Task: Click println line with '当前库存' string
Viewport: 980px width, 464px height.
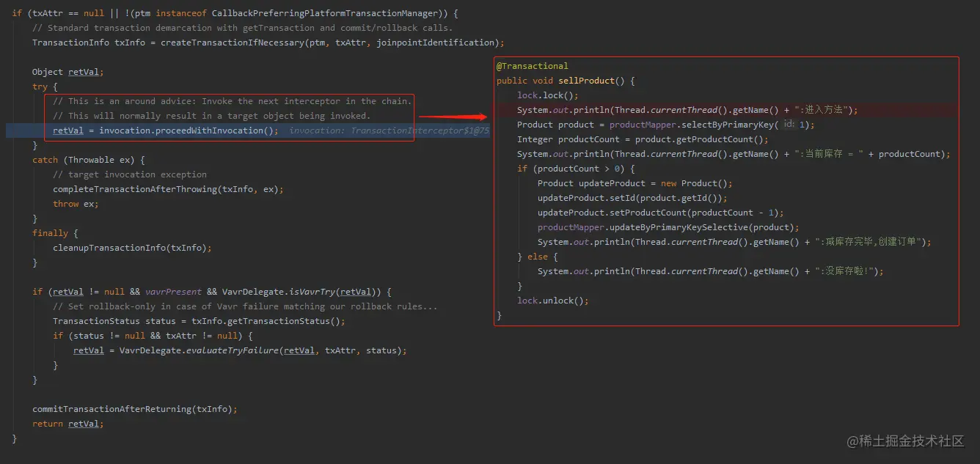Action: (x=734, y=154)
